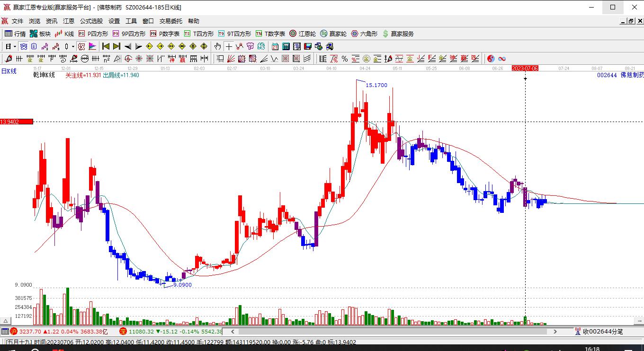This screenshot has height=351, width=644.
Task: Click the red floppy disk save icon
Action: click(x=308, y=46)
